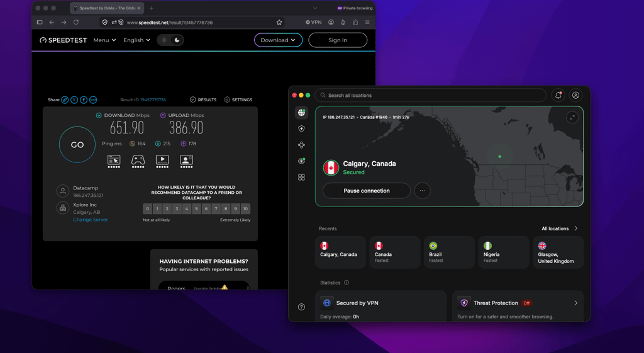Switch Speedtest to dark mode moon toggle
Image resolution: width=644 pixels, height=353 pixels.
pos(177,40)
